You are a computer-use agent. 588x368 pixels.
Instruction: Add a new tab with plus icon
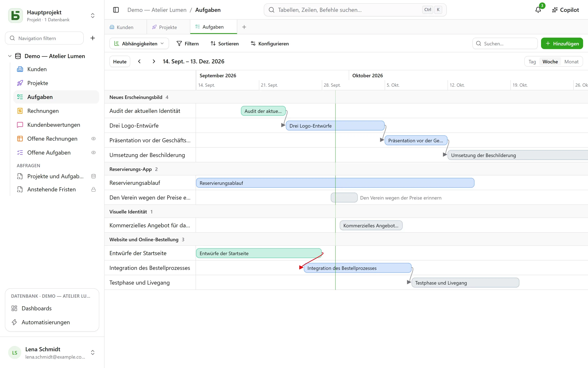click(244, 27)
